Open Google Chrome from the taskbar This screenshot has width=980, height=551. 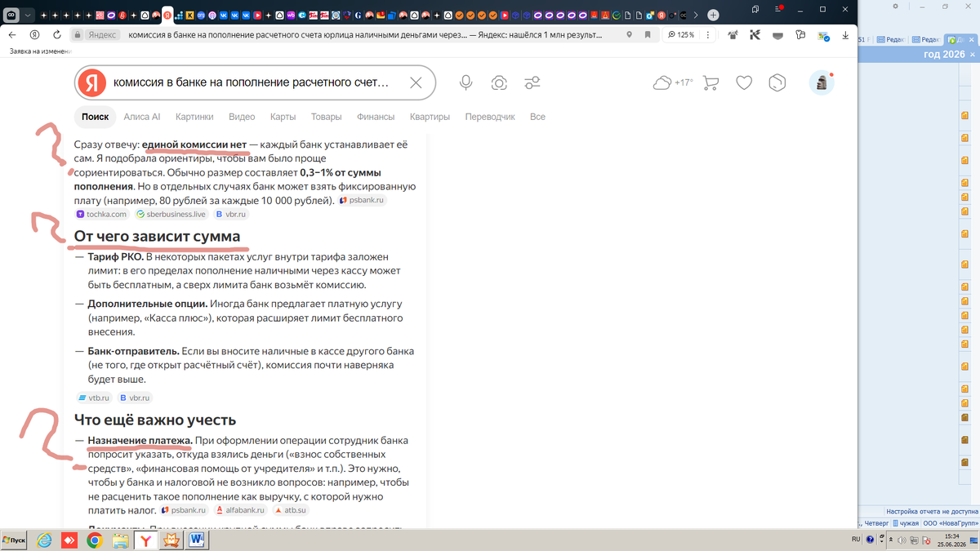click(x=95, y=540)
